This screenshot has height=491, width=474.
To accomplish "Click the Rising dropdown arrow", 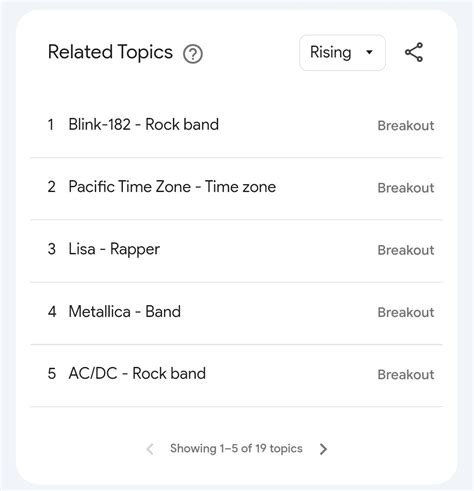I will [x=369, y=52].
